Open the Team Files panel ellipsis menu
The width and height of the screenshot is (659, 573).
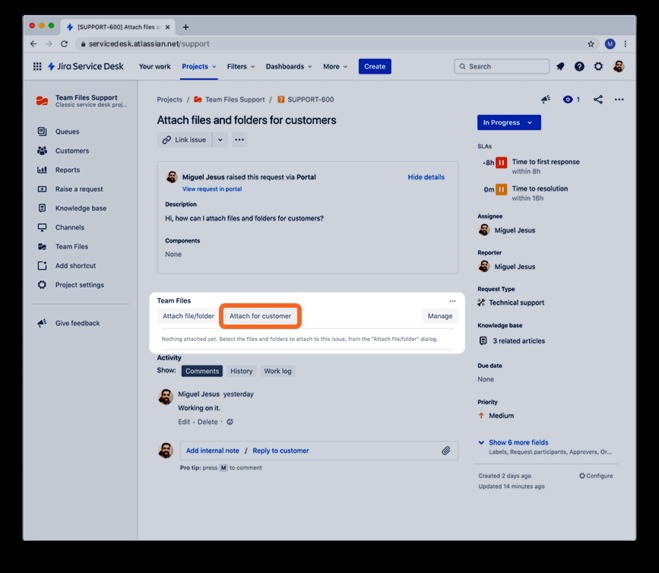(452, 301)
